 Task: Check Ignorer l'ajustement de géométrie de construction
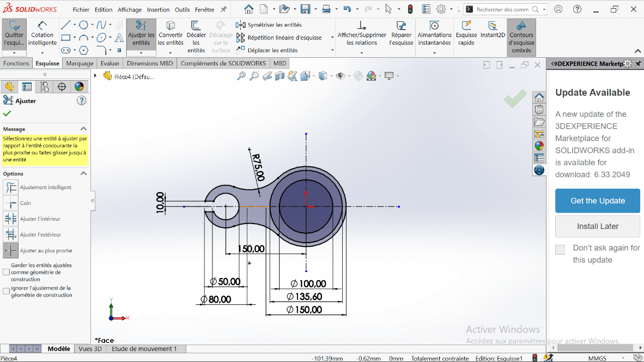pyautogui.click(x=7, y=292)
